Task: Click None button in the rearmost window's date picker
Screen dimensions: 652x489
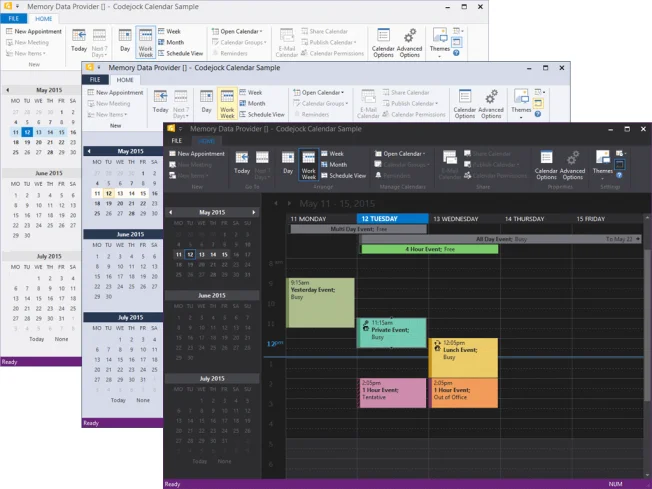Action: click(61, 339)
